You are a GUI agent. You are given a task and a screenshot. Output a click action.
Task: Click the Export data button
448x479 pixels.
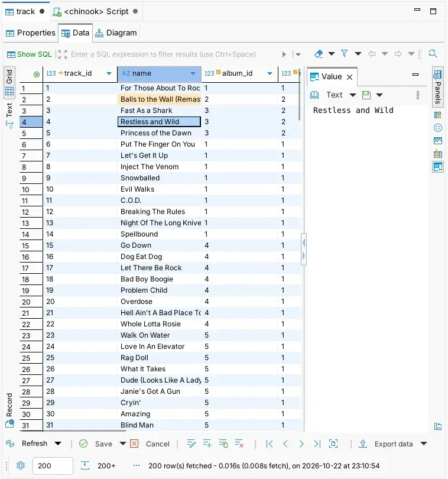click(386, 444)
